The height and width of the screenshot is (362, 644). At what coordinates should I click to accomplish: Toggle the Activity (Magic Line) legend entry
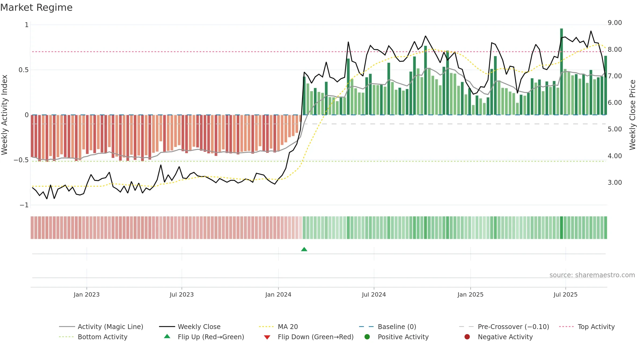pos(101,327)
